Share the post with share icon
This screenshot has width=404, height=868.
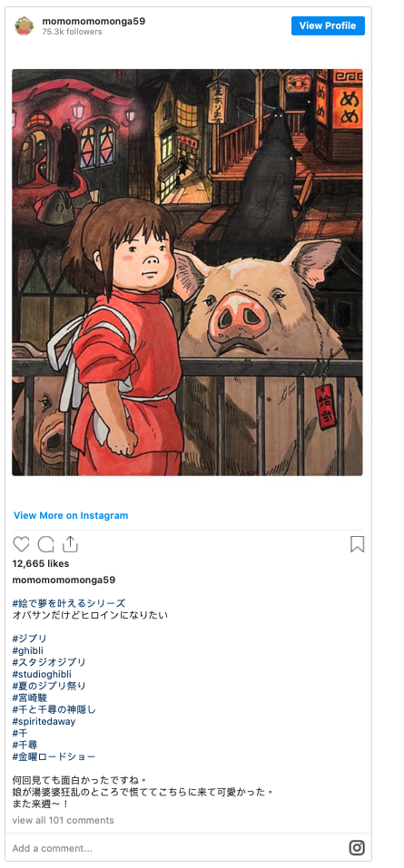pyautogui.click(x=70, y=544)
